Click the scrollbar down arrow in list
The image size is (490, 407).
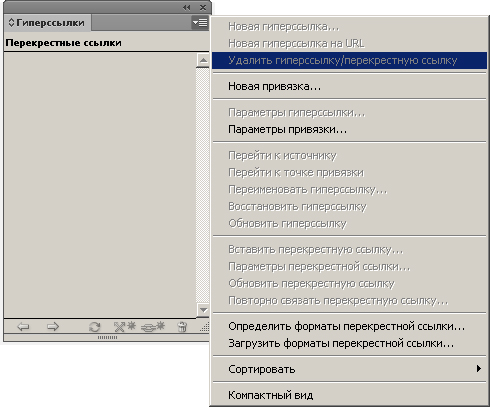[203, 310]
